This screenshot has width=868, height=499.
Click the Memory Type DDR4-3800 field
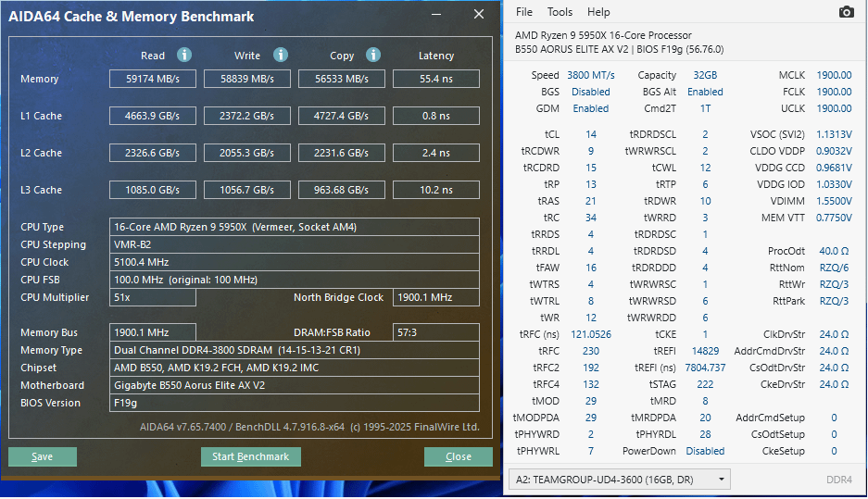point(295,350)
